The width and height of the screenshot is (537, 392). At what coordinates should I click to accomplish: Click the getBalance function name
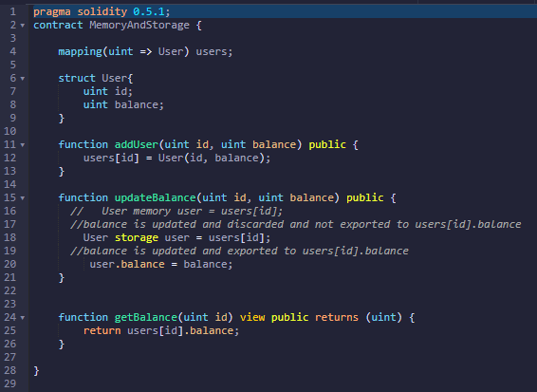(145, 317)
